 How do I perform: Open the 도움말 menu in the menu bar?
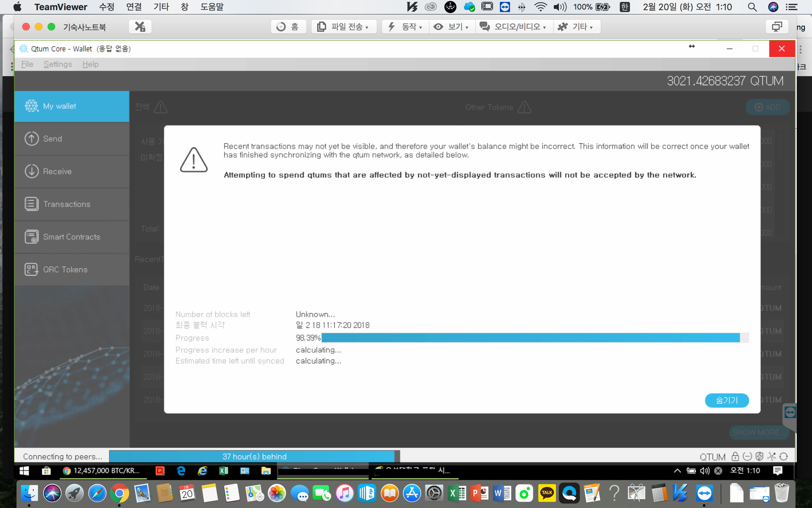click(x=212, y=7)
